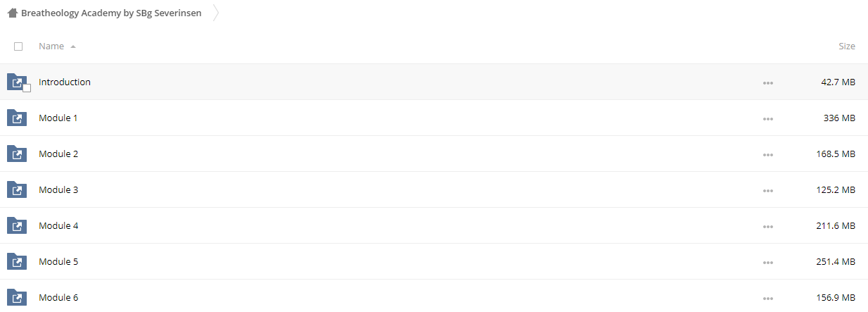Click the Module 5 folder icon

point(16,261)
